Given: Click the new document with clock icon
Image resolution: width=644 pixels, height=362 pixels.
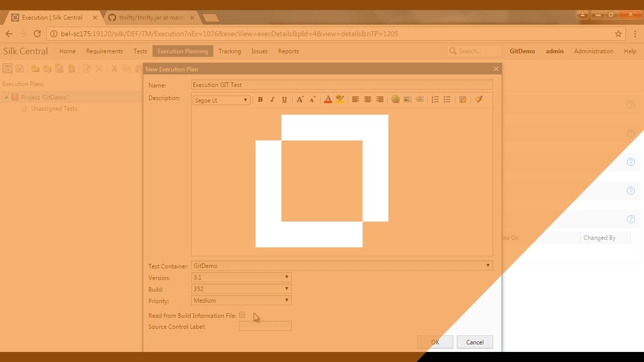Looking at the screenshot, I should pyautogui.click(x=71, y=68).
